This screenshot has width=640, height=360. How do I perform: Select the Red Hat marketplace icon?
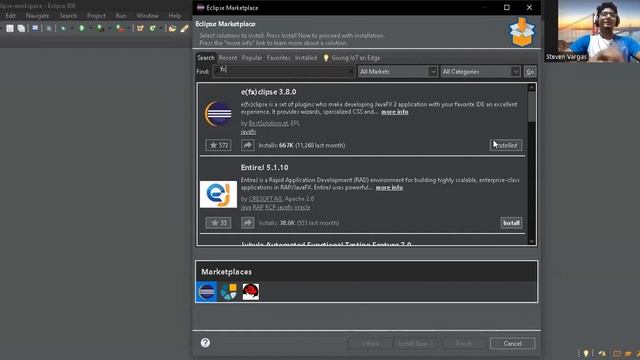[251, 292]
